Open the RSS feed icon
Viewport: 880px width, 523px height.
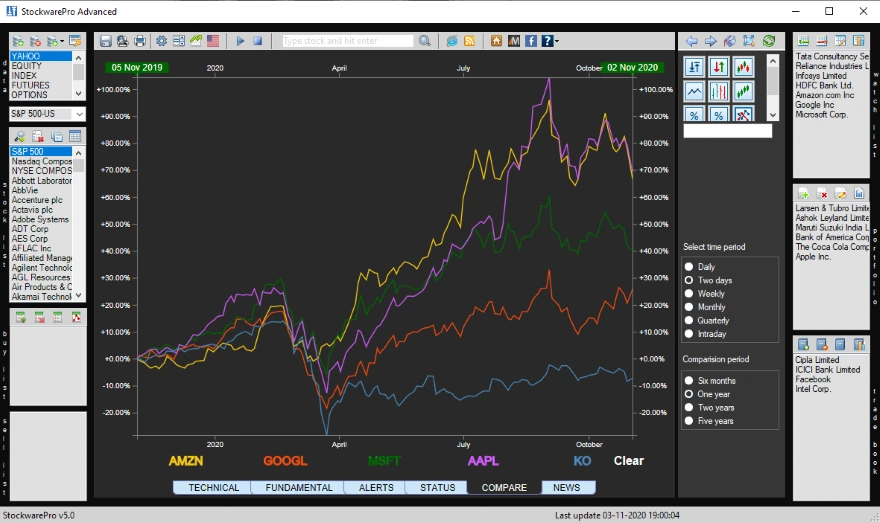(x=469, y=41)
